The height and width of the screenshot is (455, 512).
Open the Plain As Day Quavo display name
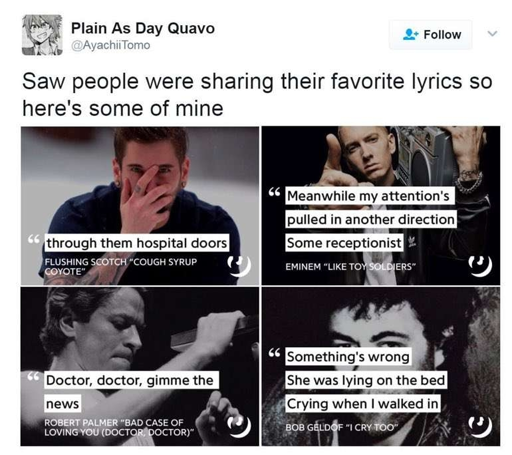pos(143,28)
